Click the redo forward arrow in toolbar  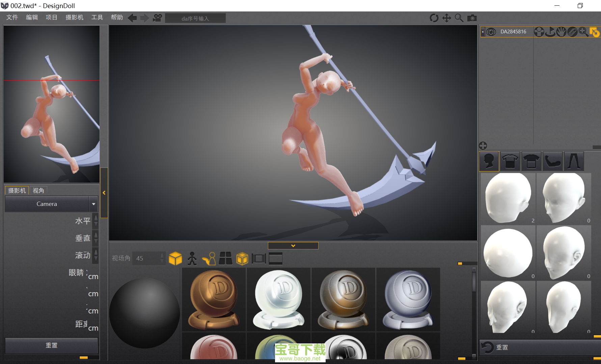145,18
